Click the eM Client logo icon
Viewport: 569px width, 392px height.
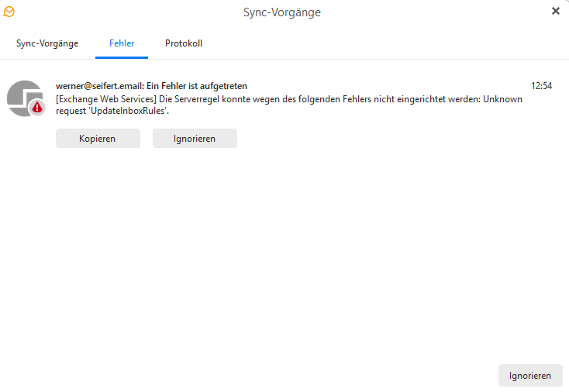coord(9,11)
